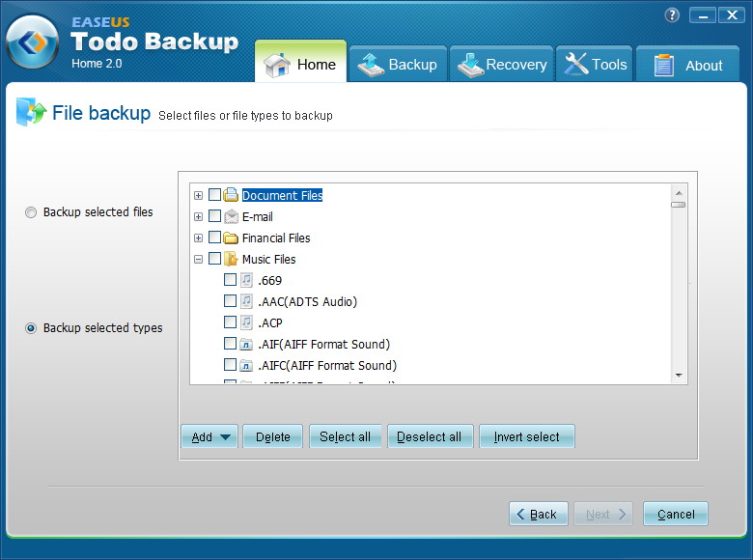
Task: Click the Delete button
Action: click(273, 436)
